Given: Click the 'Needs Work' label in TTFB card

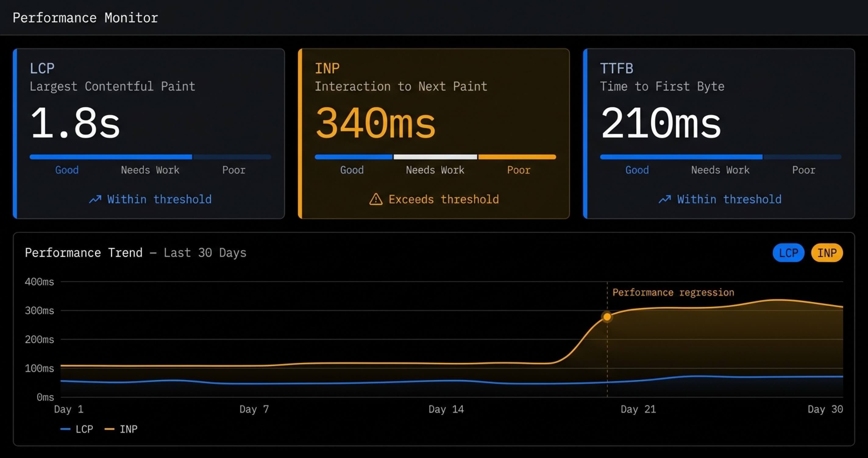Looking at the screenshot, I should click(x=720, y=170).
